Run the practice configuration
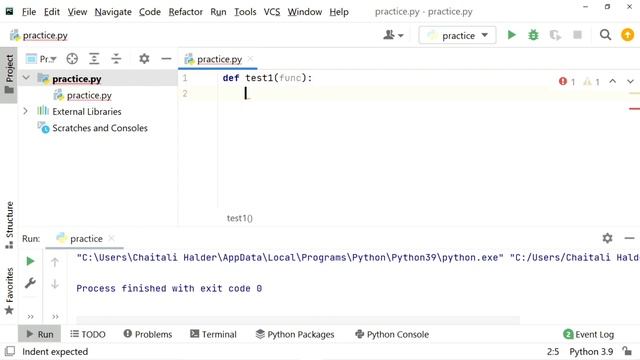The height and width of the screenshot is (360, 640). click(511, 35)
